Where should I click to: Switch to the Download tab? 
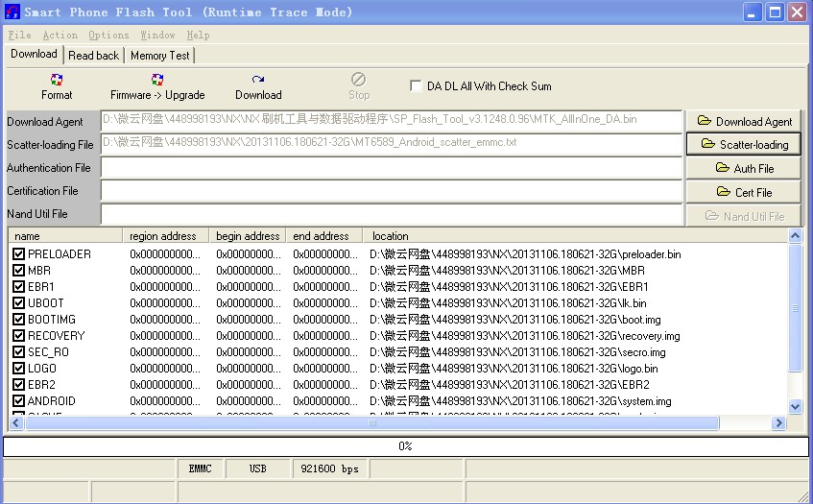pyautogui.click(x=34, y=54)
